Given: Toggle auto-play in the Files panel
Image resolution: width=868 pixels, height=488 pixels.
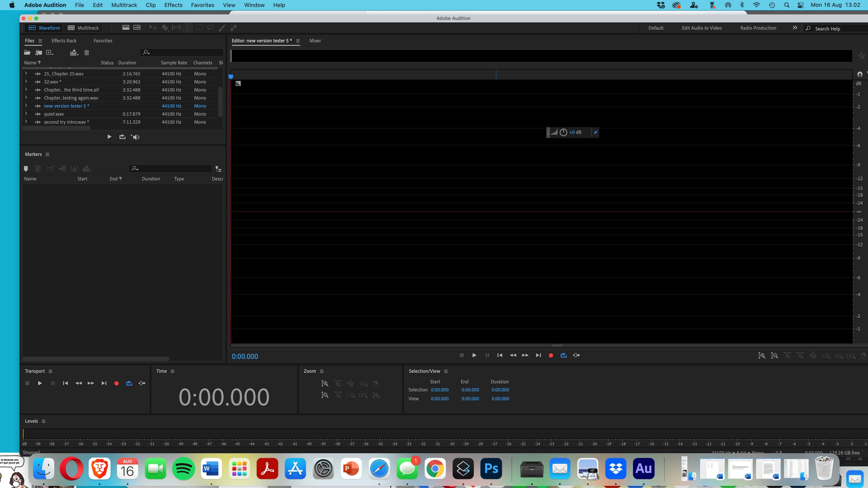Looking at the screenshot, I should pyautogui.click(x=135, y=137).
